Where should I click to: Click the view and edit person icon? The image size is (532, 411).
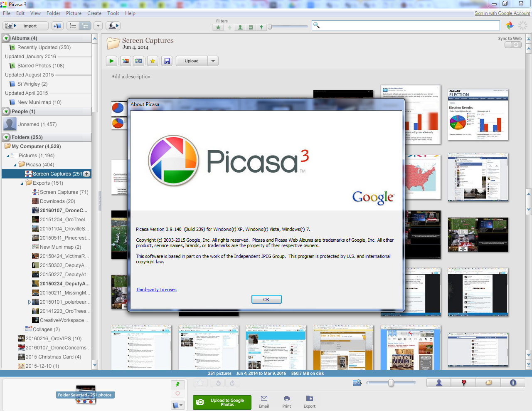pyautogui.click(x=113, y=26)
